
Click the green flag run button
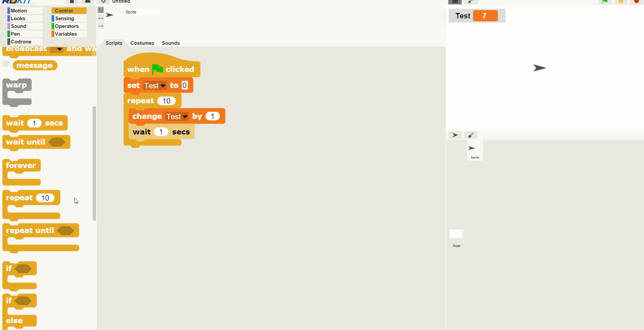pos(605,1)
